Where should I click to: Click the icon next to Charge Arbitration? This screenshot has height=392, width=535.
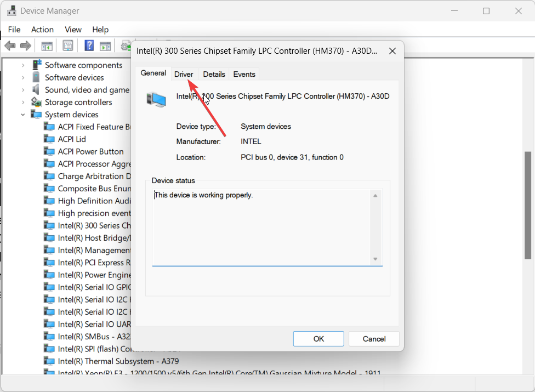(x=49, y=176)
